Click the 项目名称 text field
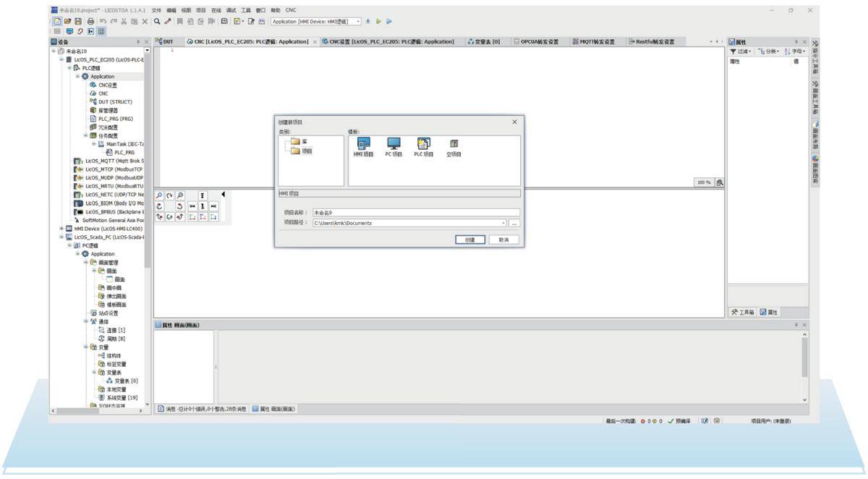Screen dimensions: 868x479 coord(415,213)
